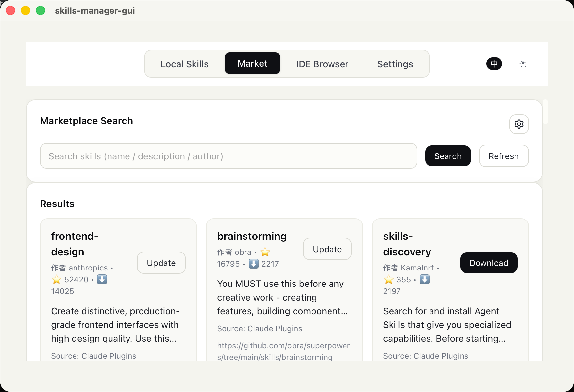This screenshot has height=392, width=574.
Task: Click the star icon on frontend-design card
Action: click(57, 279)
